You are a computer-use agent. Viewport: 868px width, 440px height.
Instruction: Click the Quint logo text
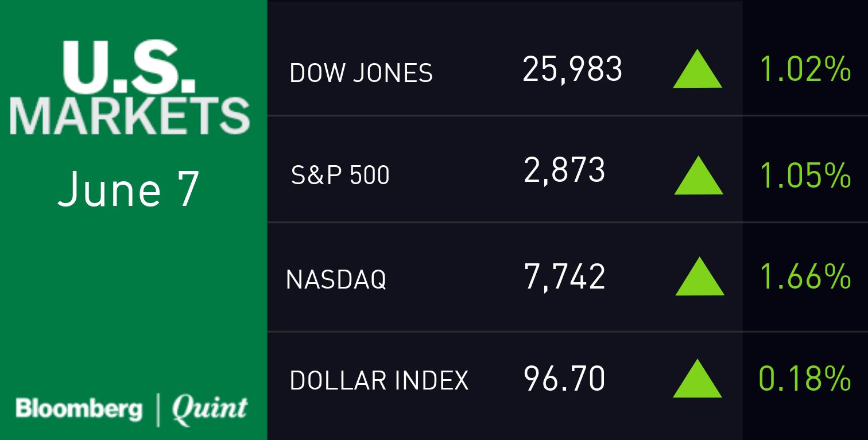point(210,409)
